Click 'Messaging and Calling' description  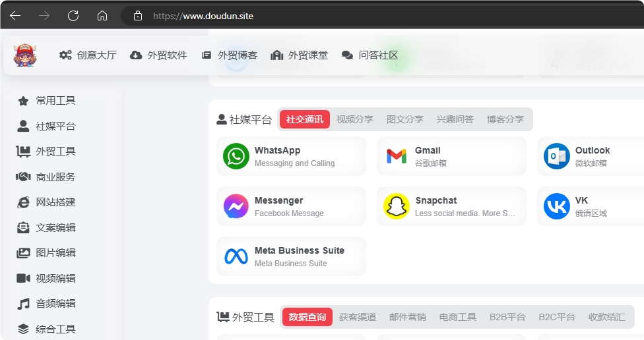point(294,163)
